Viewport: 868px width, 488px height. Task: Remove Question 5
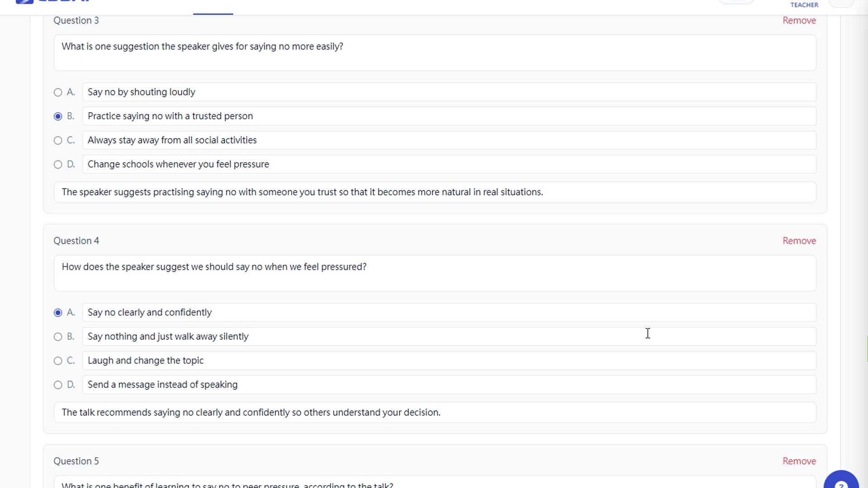coord(799,461)
